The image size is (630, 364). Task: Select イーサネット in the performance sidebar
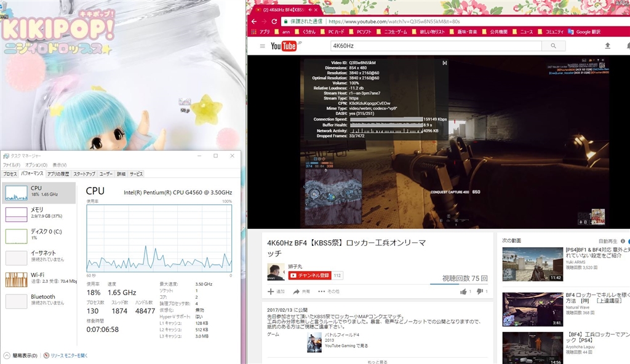(39, 258)
